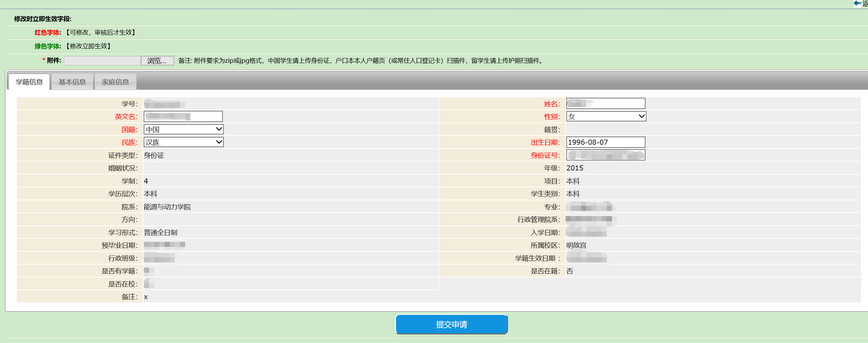Expand the 民族 dropdown showing 汉族
This screenshot has height=343, width=868.
coord(183,142)
